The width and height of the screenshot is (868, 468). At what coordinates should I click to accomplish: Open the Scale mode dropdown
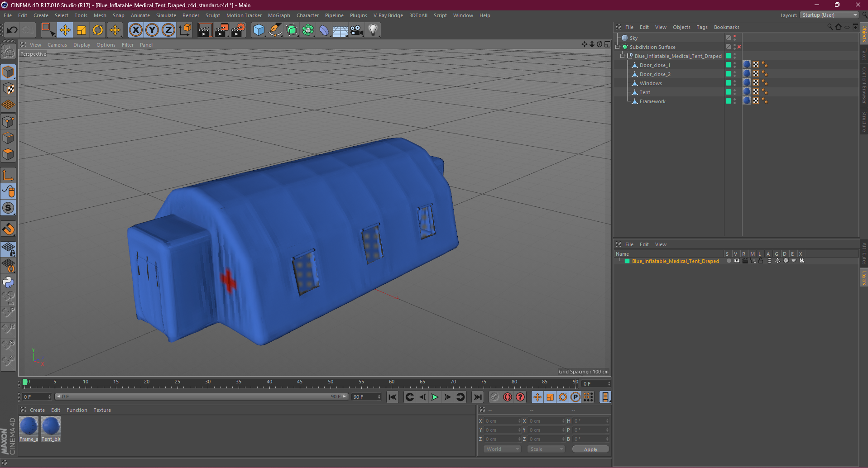[546, 449]
